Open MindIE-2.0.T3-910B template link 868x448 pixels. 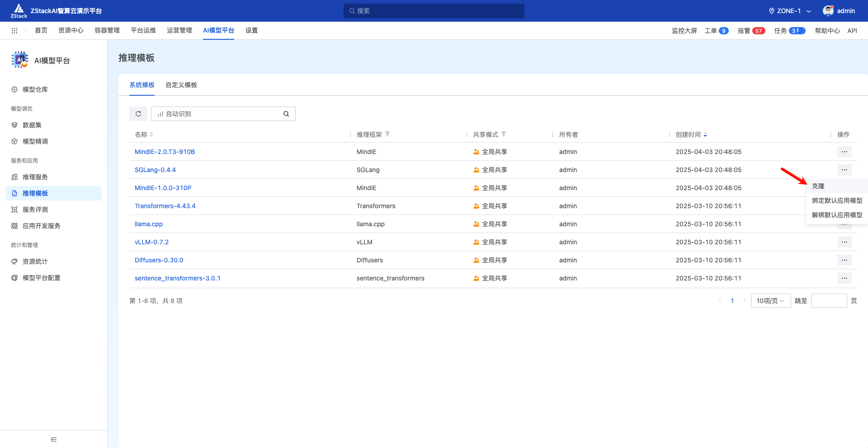click(x=165, y=152)
